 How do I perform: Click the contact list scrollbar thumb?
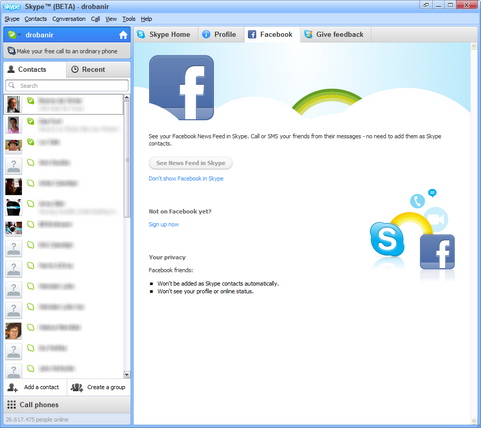click(x=127, y=160)
